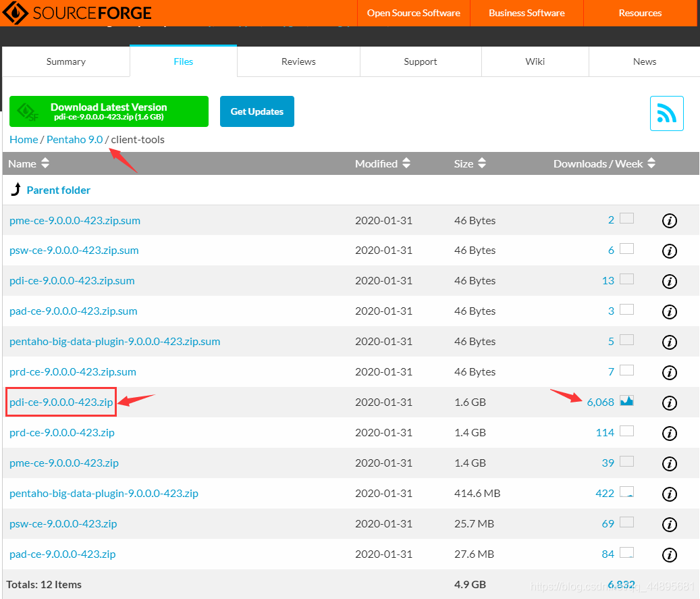
Task: Sort file list by Downloads / Week
Action: tap(604, 163)
